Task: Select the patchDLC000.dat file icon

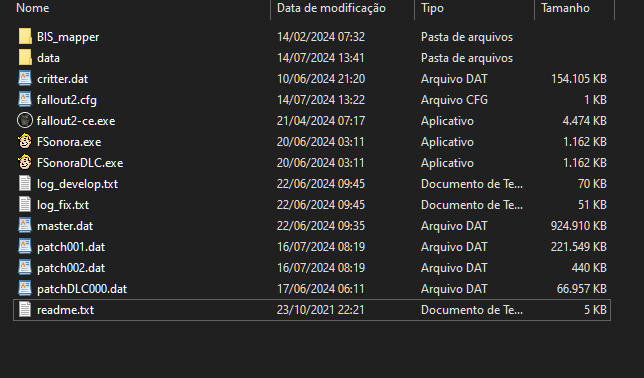Action: point(25,288)
